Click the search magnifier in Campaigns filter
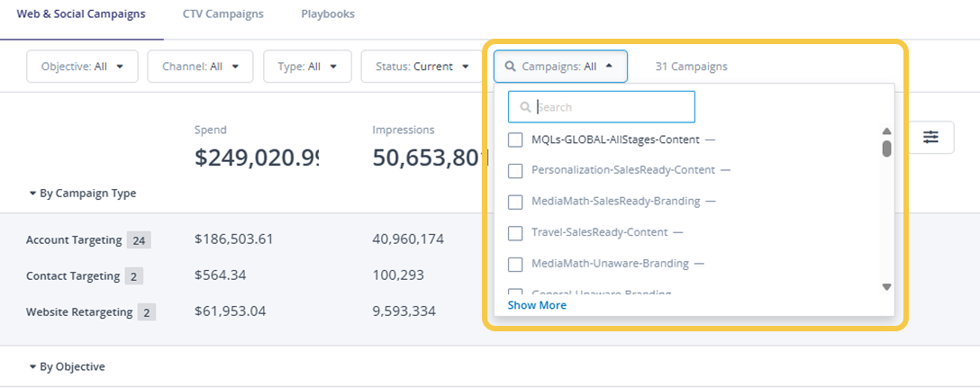The width and height of the screenshot is (980, 388). coord(510,67)
